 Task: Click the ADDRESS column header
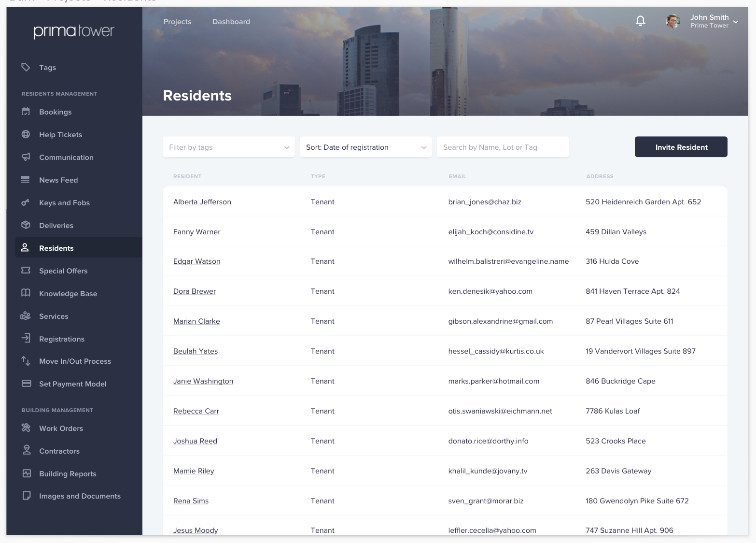(600, 176)
